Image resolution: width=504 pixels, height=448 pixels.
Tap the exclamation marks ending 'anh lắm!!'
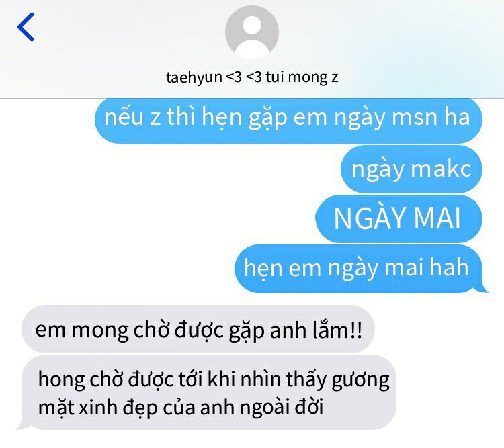(x=356, y=330)
